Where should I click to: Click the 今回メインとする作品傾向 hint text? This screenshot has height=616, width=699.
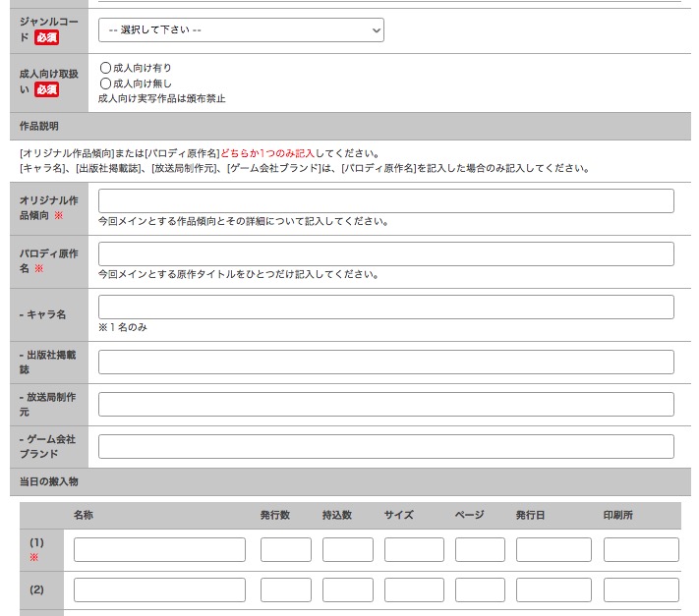(x=243, y=221)
